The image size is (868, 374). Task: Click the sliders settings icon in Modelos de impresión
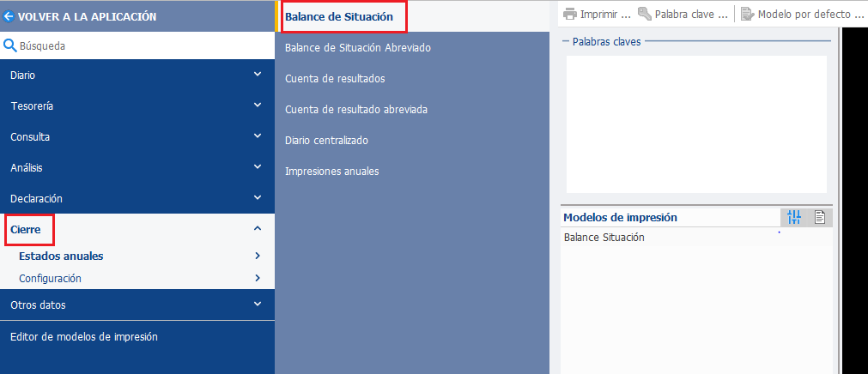[794, 217]
